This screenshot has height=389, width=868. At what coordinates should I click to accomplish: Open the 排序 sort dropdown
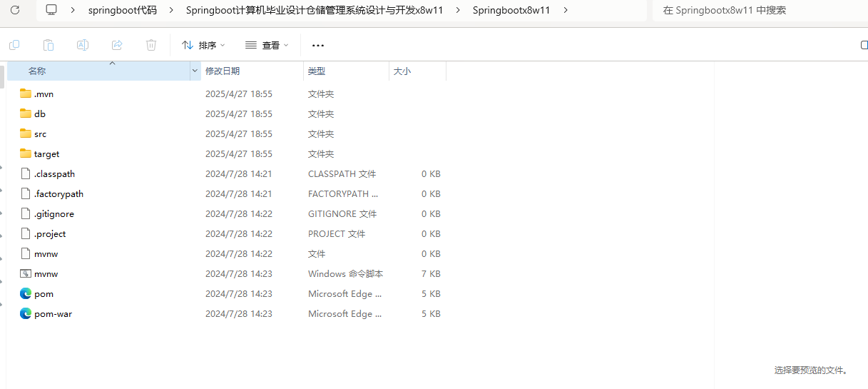point(203,45)
